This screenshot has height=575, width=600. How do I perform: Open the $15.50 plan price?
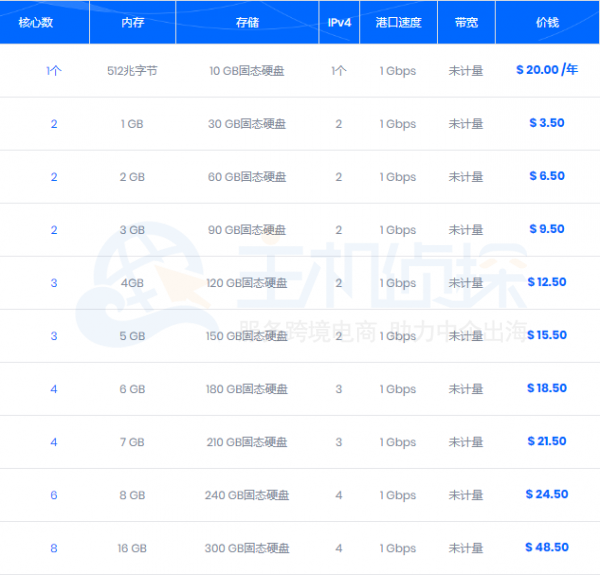(547, 335)
